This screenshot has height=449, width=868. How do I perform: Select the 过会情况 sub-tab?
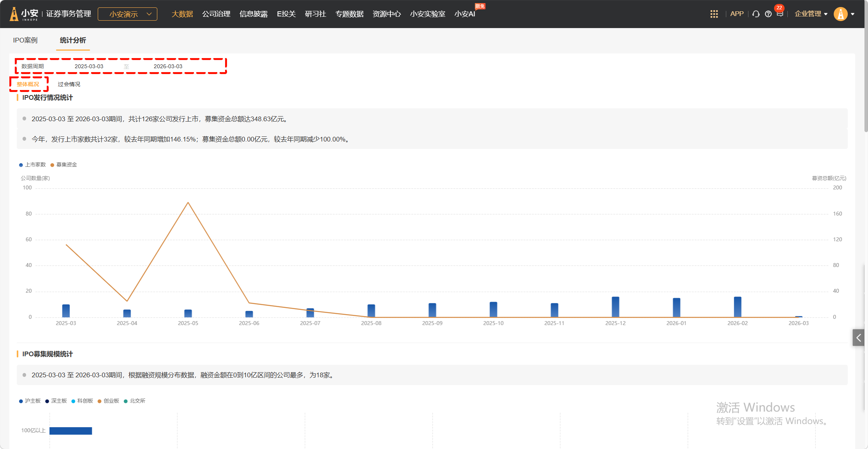pyautogui.click(x=69, y=84)
